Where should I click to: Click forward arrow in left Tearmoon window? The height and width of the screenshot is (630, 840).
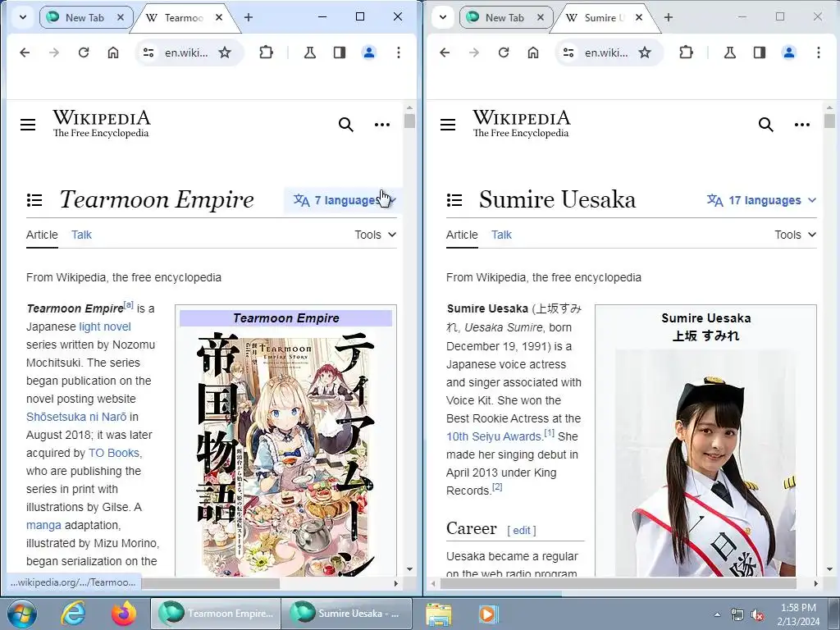tap(54, 52)
